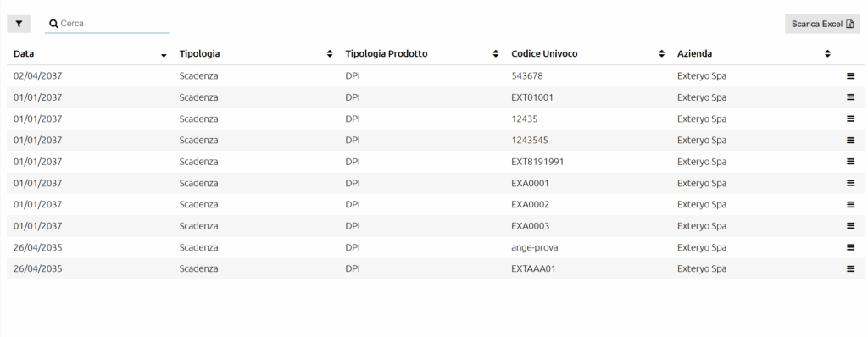Open row menu for ange-prova entry

[850, 247]
